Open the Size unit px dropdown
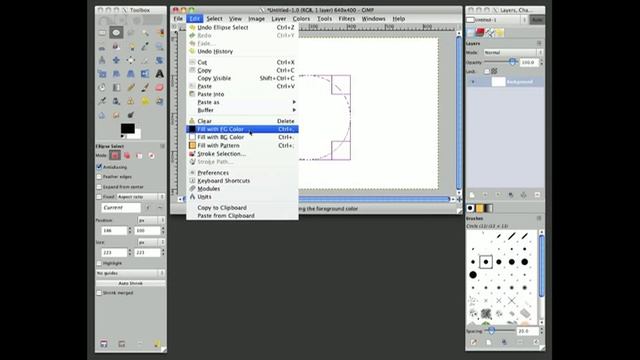 click(151, 242)
